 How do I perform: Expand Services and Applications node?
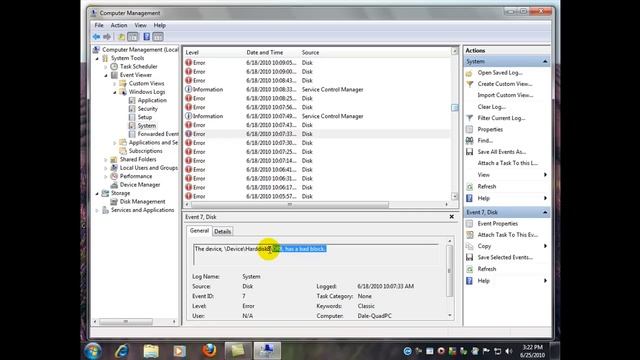(97, 210)
